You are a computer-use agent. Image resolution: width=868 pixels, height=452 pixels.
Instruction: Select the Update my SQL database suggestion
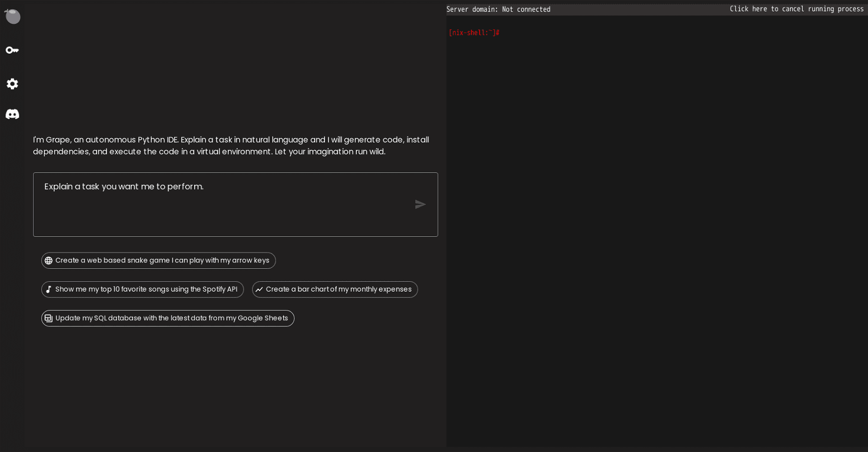pyautogui.click(x=171, y=319)
